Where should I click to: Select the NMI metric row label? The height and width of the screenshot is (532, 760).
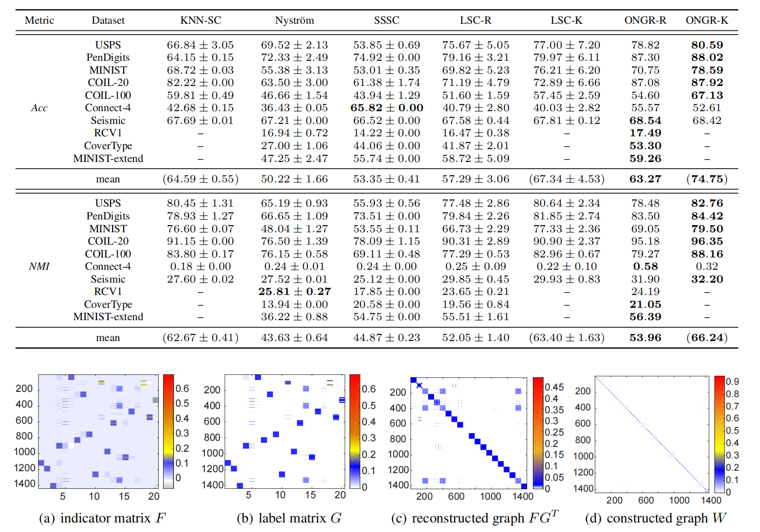39,266
